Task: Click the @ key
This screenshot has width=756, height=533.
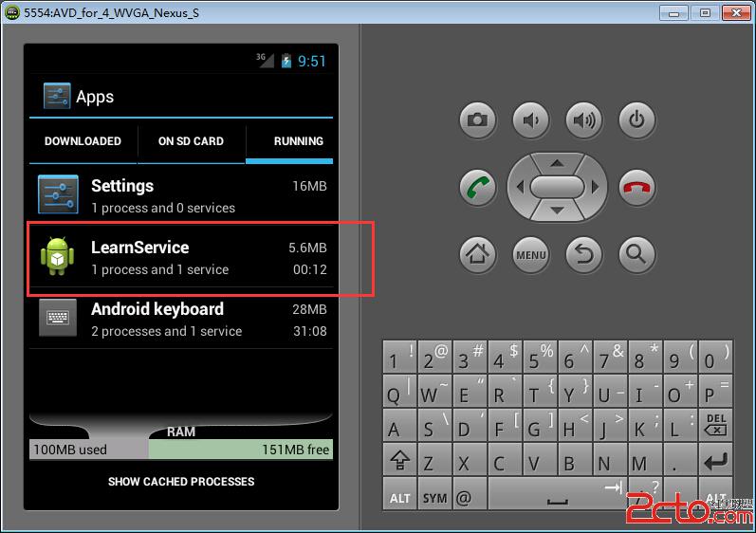Action: [x=470, y=494]
